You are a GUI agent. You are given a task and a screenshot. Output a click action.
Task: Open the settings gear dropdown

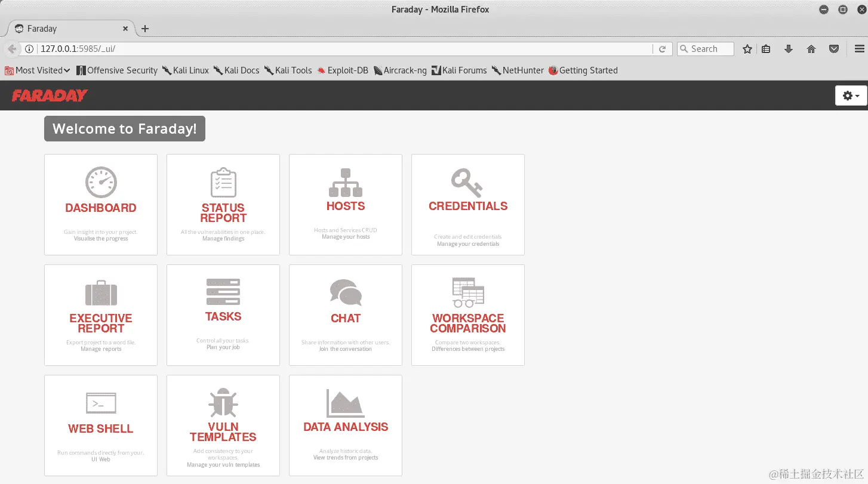click(x=851, y=95)
